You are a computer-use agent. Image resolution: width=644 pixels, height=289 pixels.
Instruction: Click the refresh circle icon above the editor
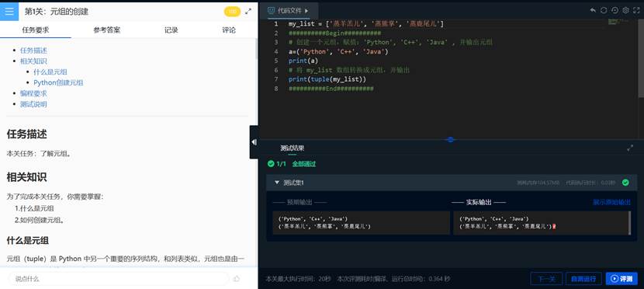click(604, 10)
